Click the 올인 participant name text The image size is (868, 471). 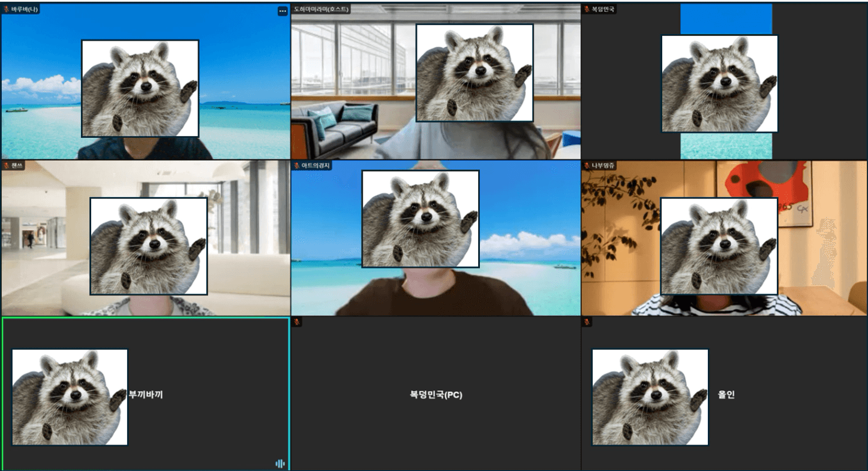pos(726,394)
